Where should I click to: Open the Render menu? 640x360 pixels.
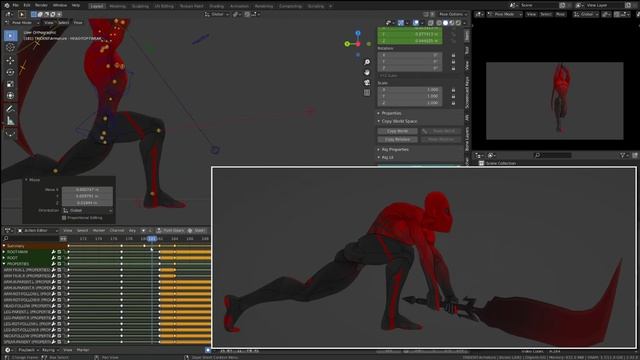41,5
